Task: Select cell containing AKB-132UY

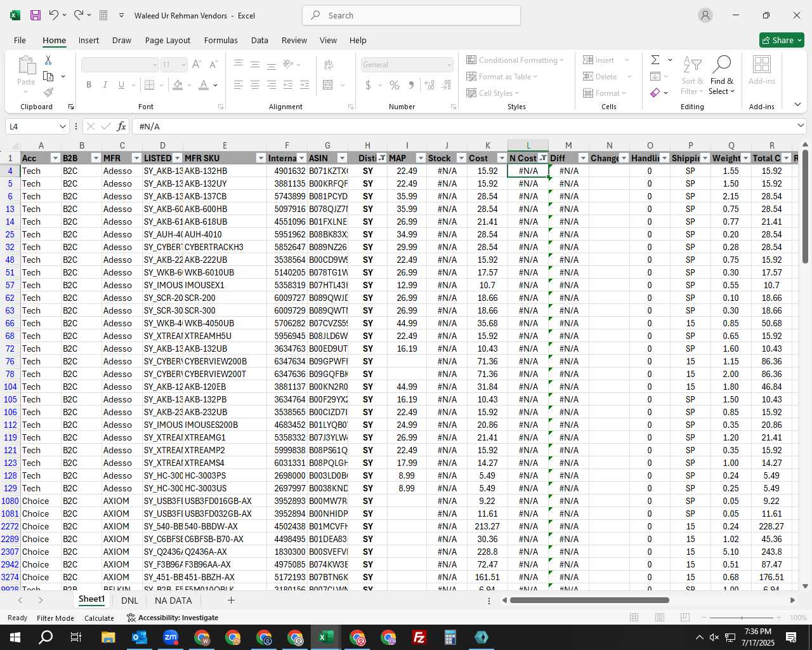Action: pos(225,183)
